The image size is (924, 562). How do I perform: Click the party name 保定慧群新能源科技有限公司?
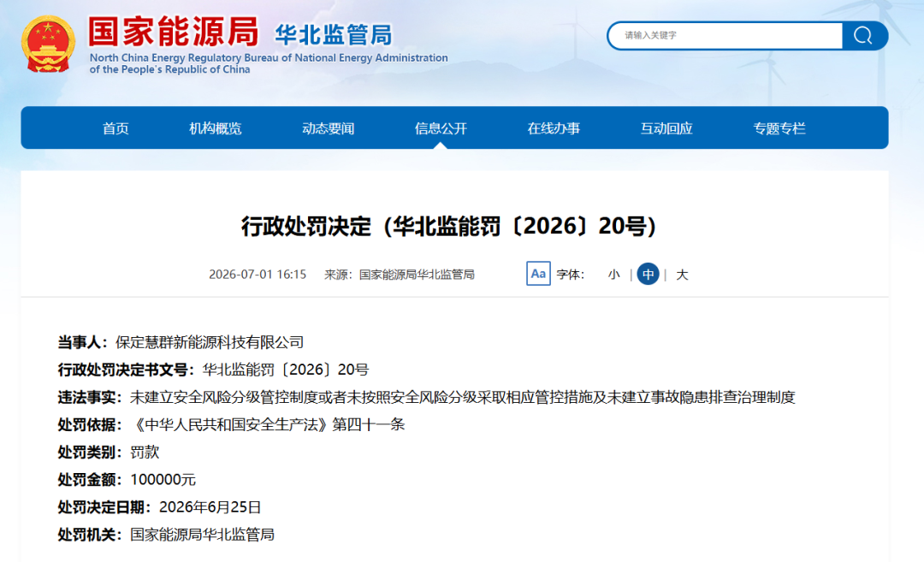[210, 342]
